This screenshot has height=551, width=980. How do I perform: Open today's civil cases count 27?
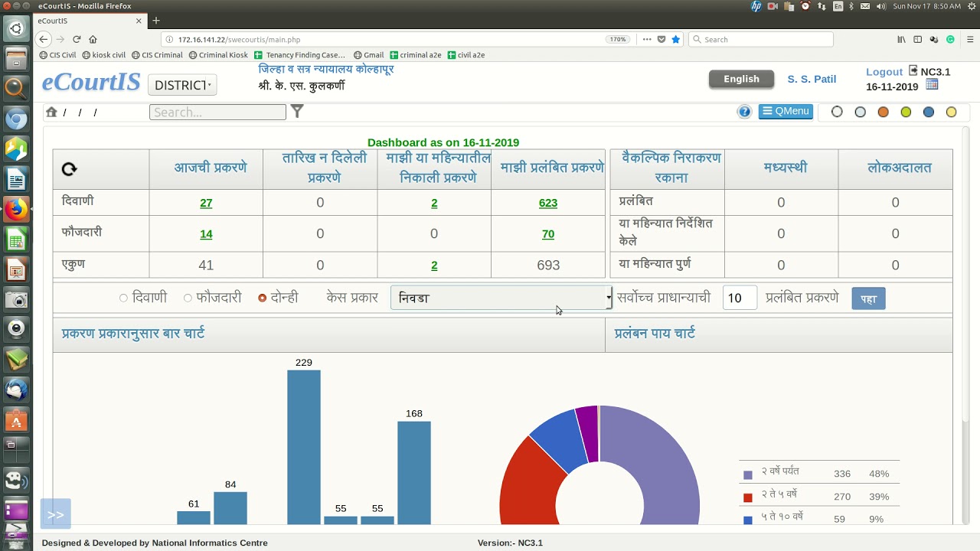click(206, 203)
